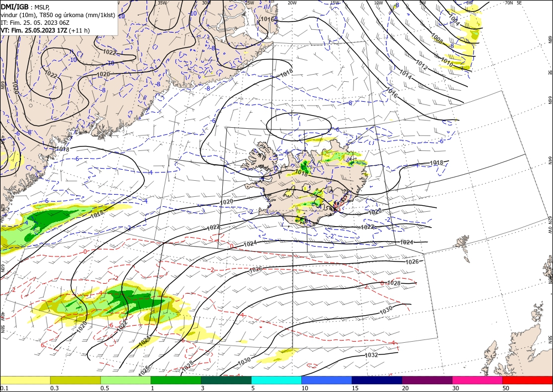
Task: Click the '25W' longitude label
Action: (249, 3)
